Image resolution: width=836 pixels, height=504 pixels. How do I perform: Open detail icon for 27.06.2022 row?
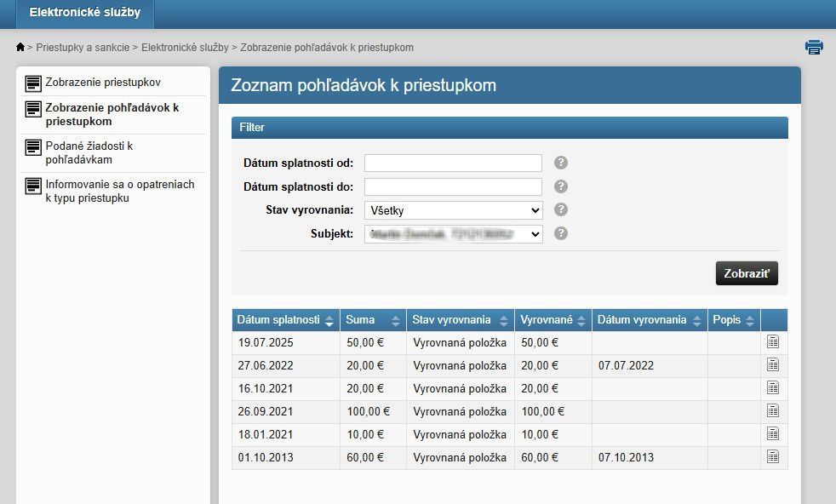point(773,365)
